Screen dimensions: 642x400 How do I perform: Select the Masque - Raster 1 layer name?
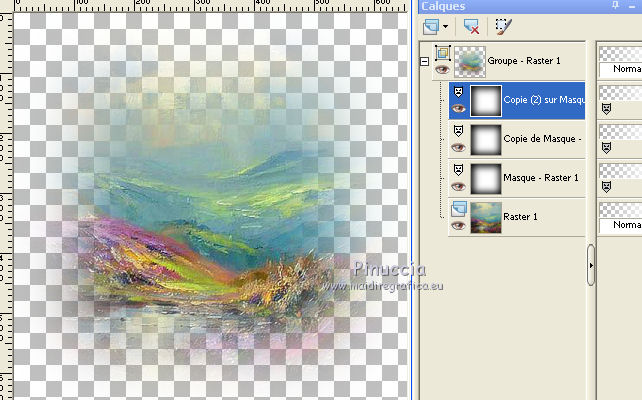(541, 178)
